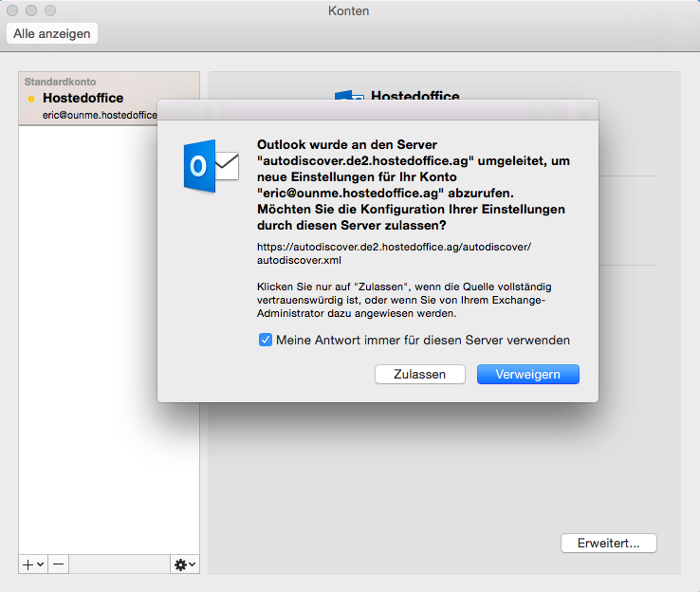Close the Konten window with the first window button
The width and height of the screenshot is (700, 592).
pos(12,10)
